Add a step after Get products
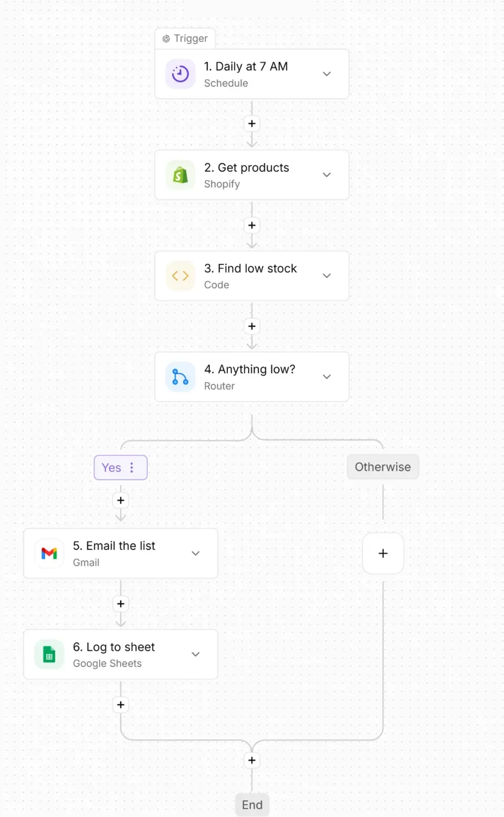The image size is (504, 817). [x=252, y=225]
